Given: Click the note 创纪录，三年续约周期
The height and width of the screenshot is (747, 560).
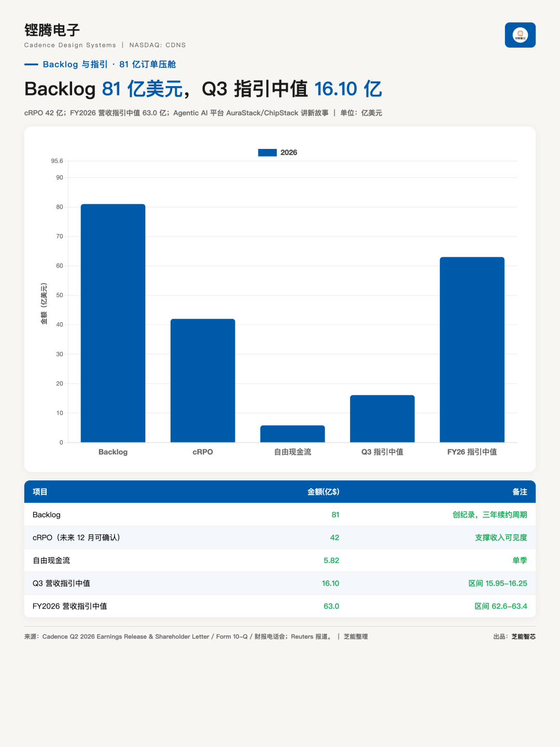Looking at the screenshot, I should point(489,515).
